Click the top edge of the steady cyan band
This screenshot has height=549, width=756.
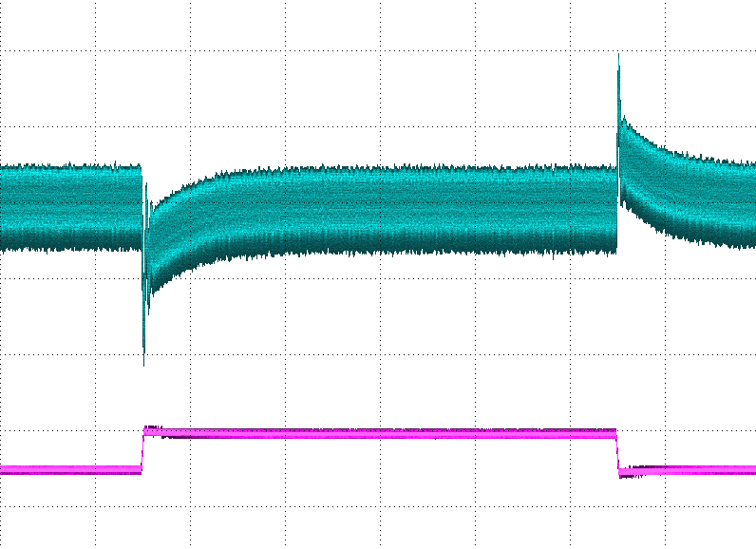tap(427, 170)
